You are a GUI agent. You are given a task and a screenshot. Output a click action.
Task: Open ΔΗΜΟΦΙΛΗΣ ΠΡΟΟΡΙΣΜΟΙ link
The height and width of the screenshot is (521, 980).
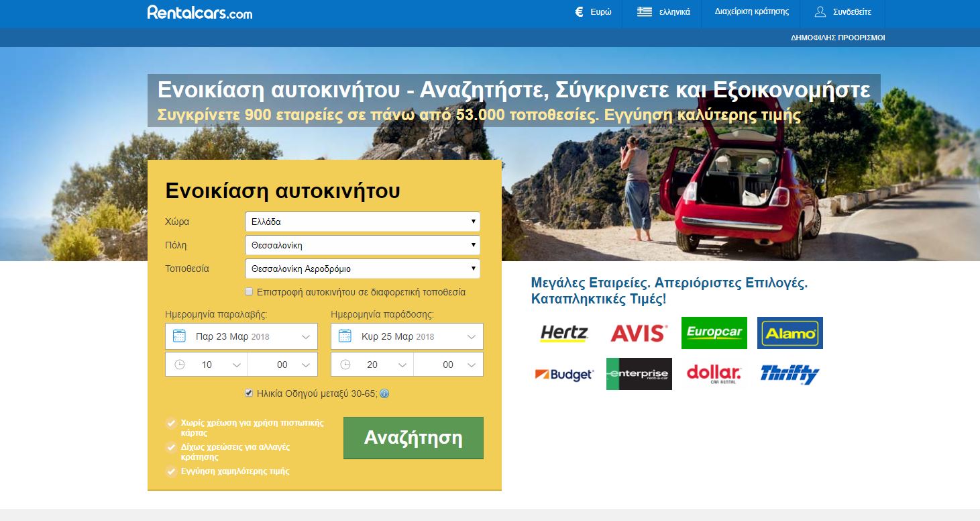point(838,38)
